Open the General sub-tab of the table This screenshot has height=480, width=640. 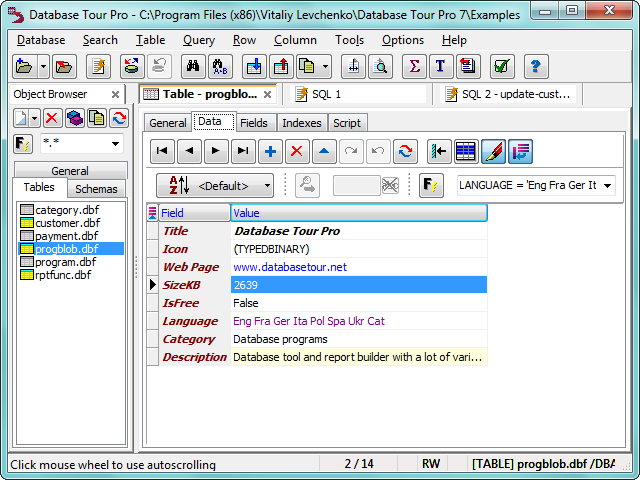(x=168, y=123)
